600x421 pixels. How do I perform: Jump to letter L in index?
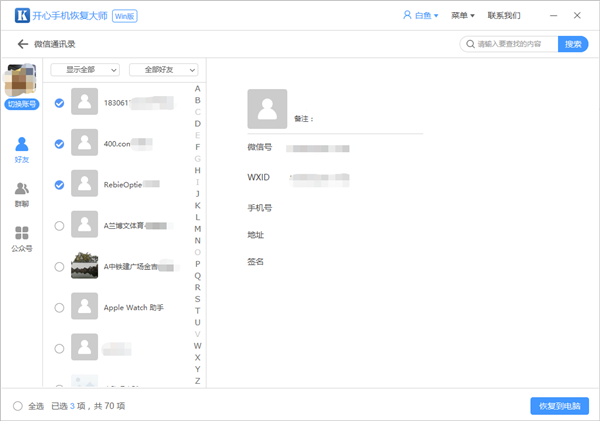coord(197,217)
